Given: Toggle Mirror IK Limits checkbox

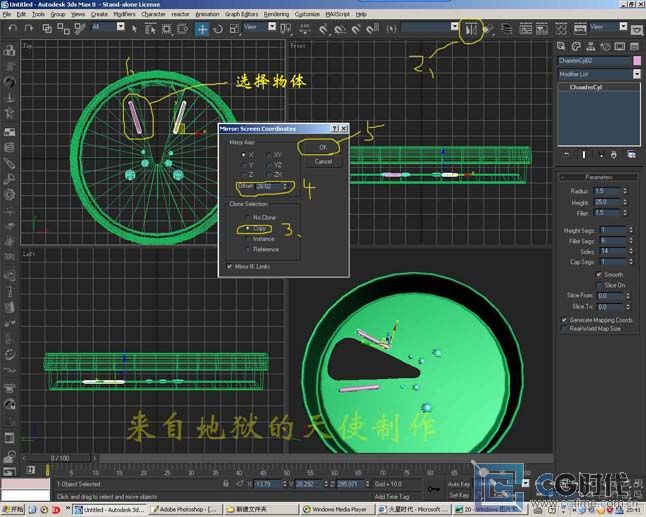Looking at the screenshot, I should click(229, 266).
